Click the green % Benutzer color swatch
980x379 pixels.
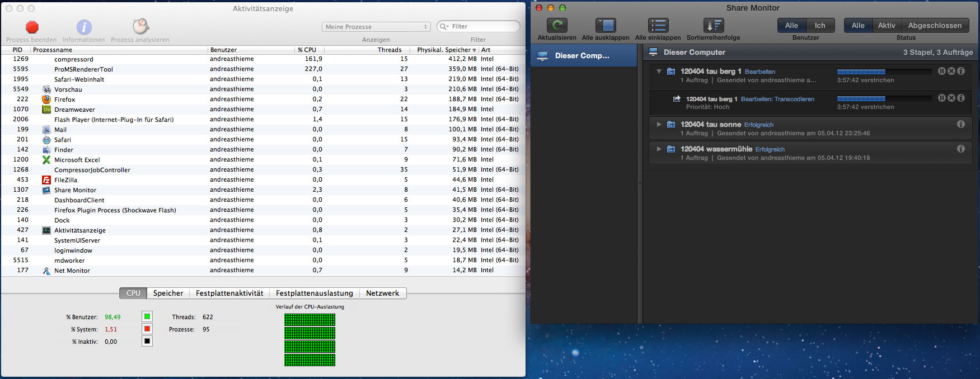pos(147,316)
